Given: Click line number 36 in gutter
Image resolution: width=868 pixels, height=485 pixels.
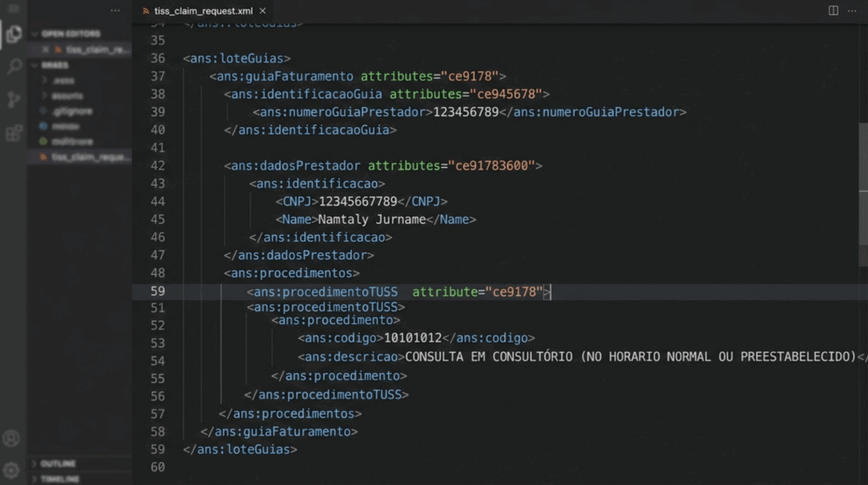Looking at the screenshot, I should point(158,59).
